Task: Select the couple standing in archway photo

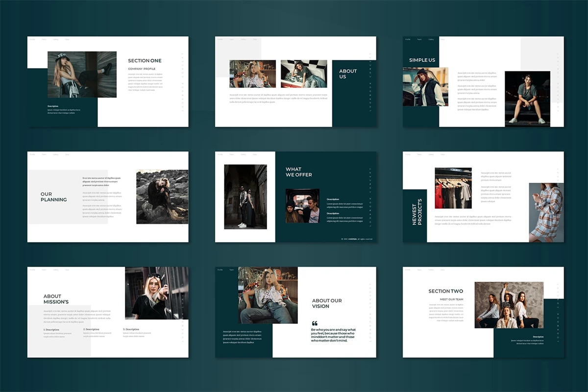Action: pyautogui.click(x=245, y=197)
